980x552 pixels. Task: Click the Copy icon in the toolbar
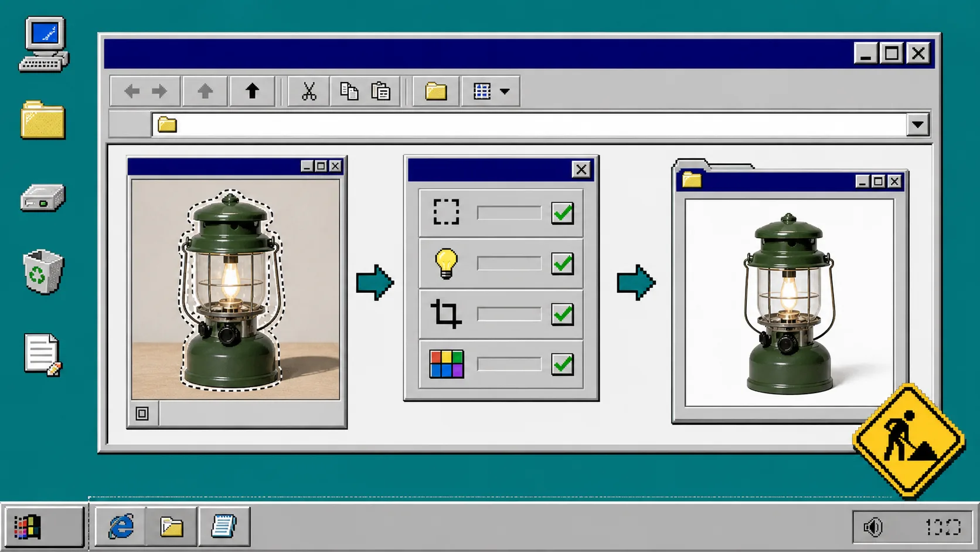tap(349, 91)
